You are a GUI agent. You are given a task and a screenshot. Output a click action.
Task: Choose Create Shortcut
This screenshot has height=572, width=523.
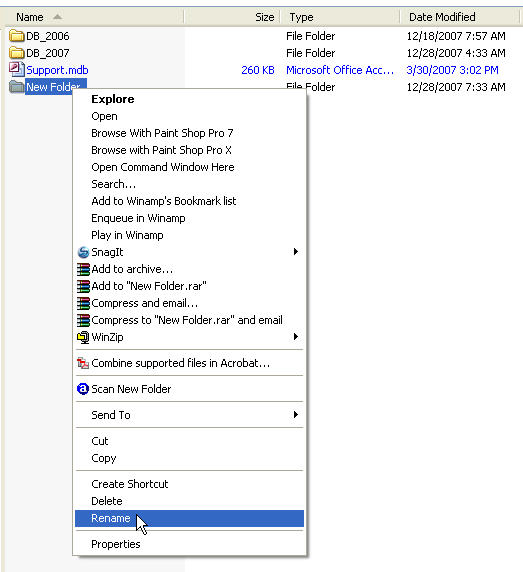tap(190, 484)
